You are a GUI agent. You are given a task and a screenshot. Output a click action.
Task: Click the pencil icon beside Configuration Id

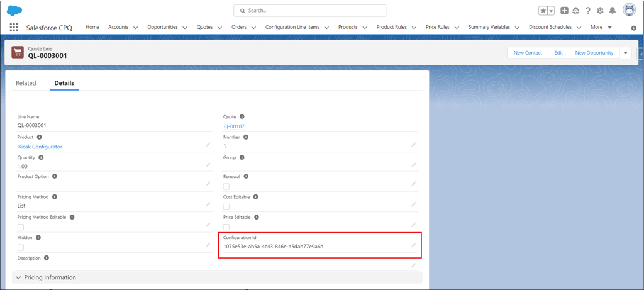tap(414, 245)
